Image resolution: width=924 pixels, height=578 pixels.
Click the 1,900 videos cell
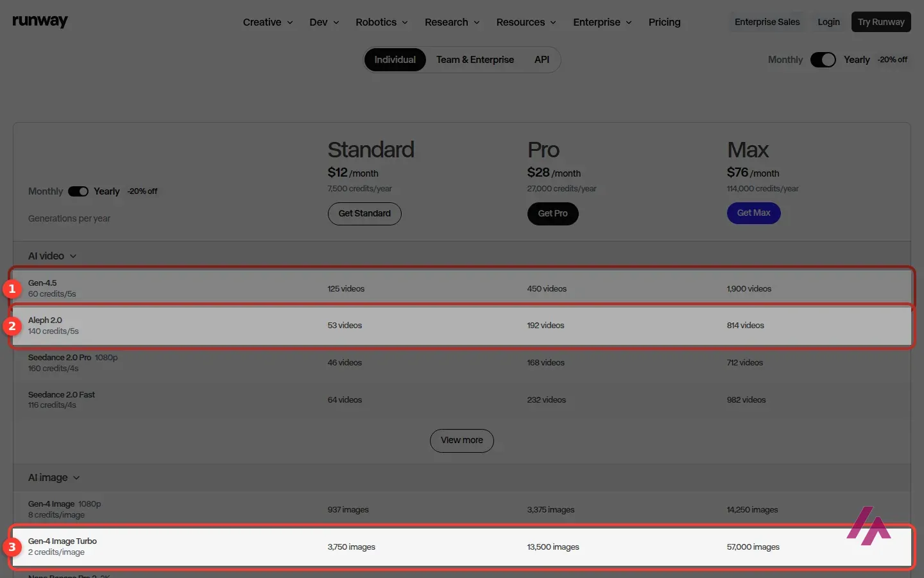click(x=749, y=289)
